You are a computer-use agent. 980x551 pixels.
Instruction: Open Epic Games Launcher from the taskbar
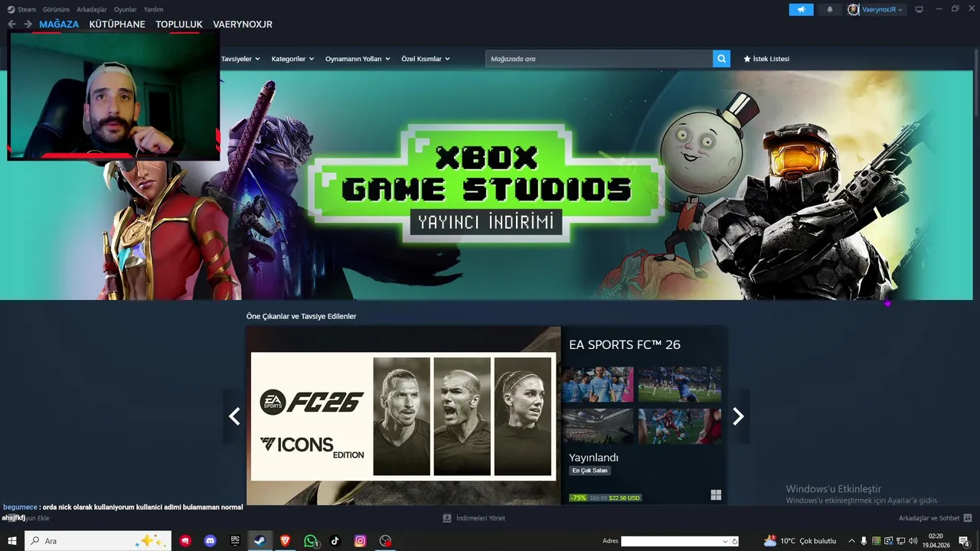click(x=235, y=540)
